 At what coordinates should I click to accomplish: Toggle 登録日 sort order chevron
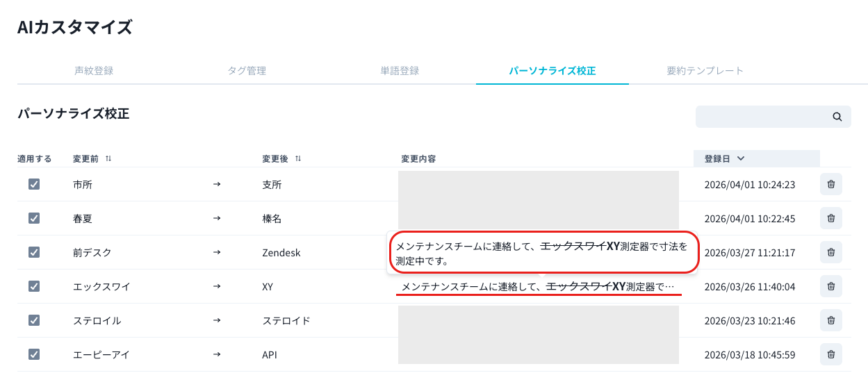[741, 158]
